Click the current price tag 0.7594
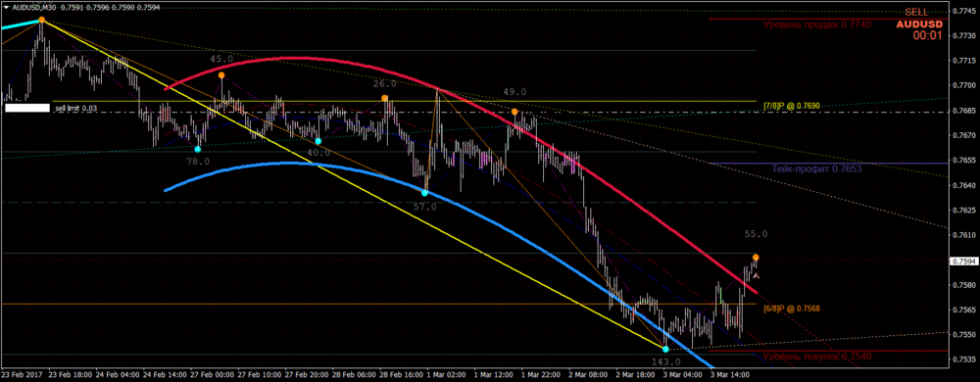Screen dimensions: 980x382 (962, 261)
